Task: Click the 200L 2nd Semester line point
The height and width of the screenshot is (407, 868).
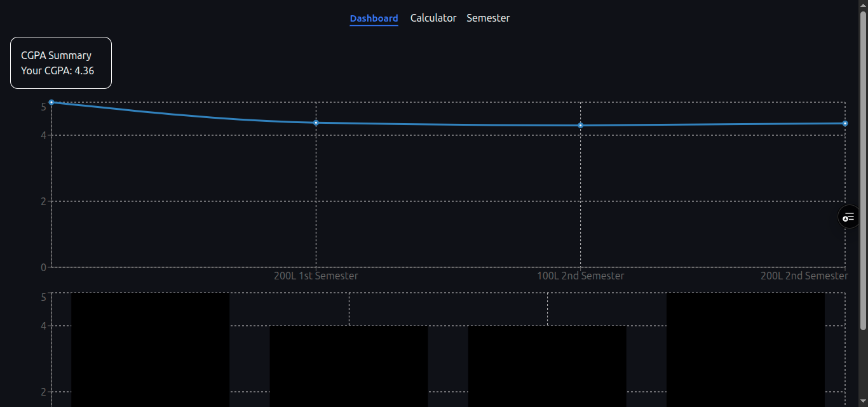Action: pyautogui.click(x=844, y=123)
